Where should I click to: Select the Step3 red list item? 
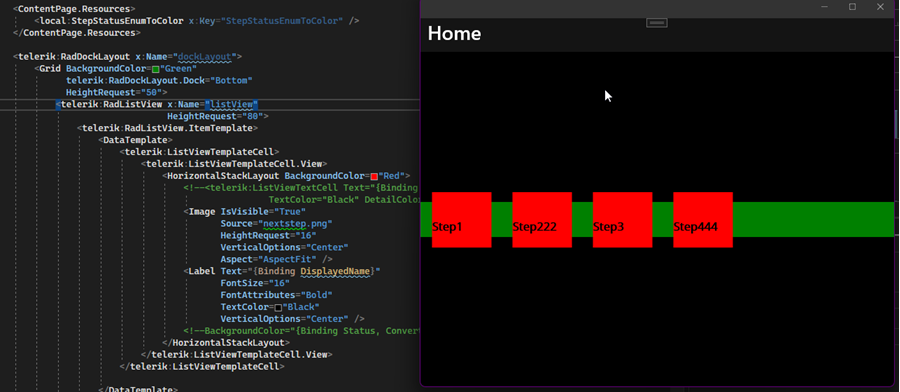click(x=622, y=220)
